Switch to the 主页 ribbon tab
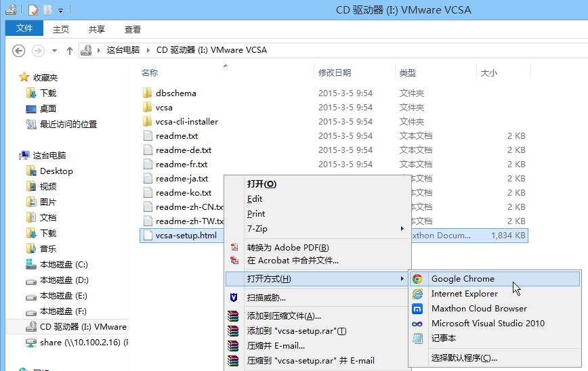The width and height of the screenshot is (588, 371). [61, 29]
